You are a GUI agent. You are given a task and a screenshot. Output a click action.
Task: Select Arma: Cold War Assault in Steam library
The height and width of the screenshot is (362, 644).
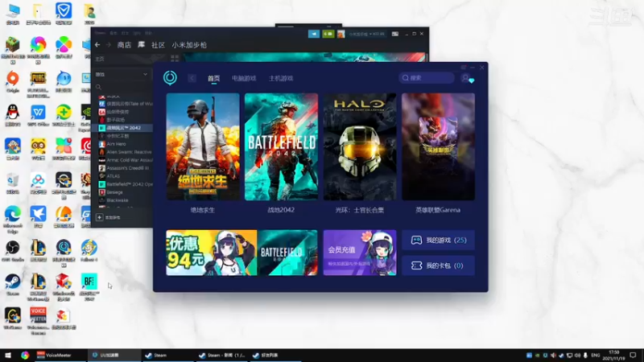point(126,160)
